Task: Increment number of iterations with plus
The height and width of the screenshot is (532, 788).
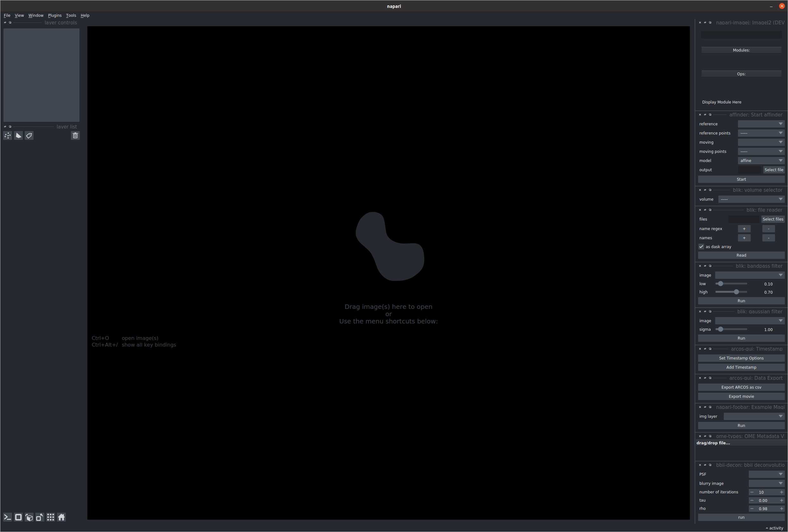Action: (x=782, y=492)
